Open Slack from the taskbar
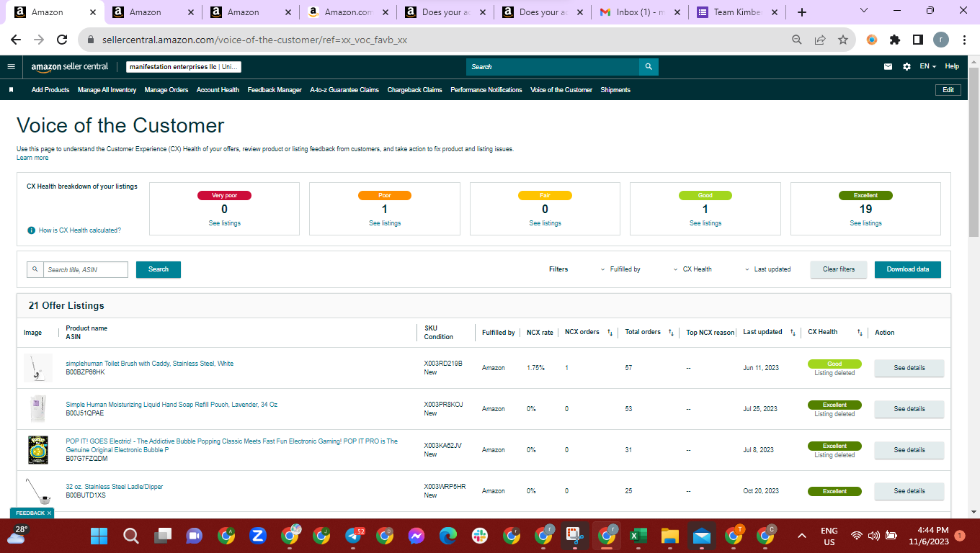The width and height of the screenshot is (980, 553). click(x=480, y=536)
